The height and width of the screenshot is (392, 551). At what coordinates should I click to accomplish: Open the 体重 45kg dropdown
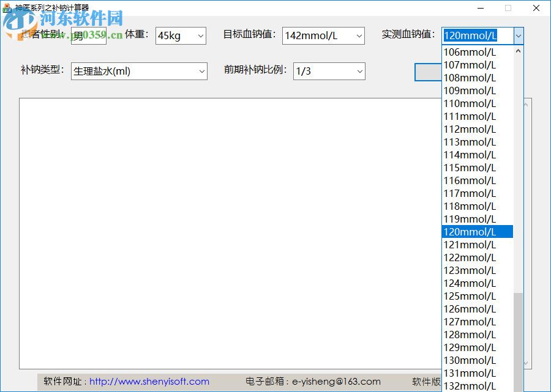(x=181, y=36)
